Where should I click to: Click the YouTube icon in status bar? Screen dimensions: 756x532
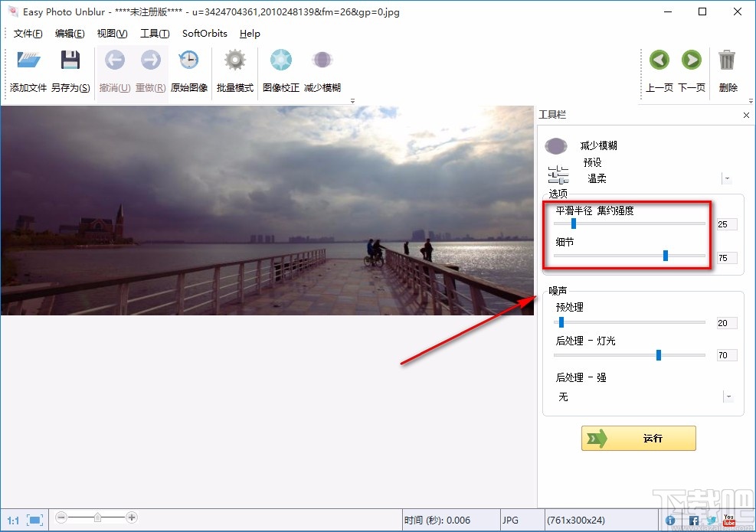[x=728, y=521]
